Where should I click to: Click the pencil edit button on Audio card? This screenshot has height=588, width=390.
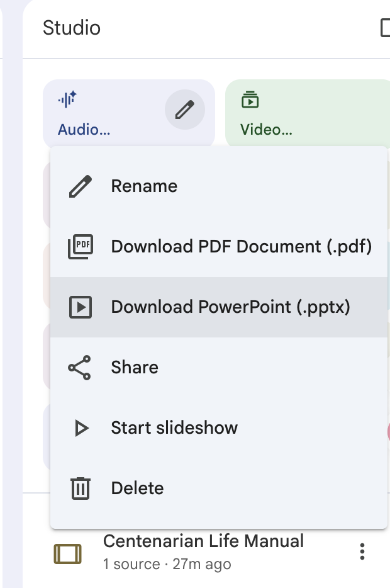pyautogui.click(x=184, y=110)
